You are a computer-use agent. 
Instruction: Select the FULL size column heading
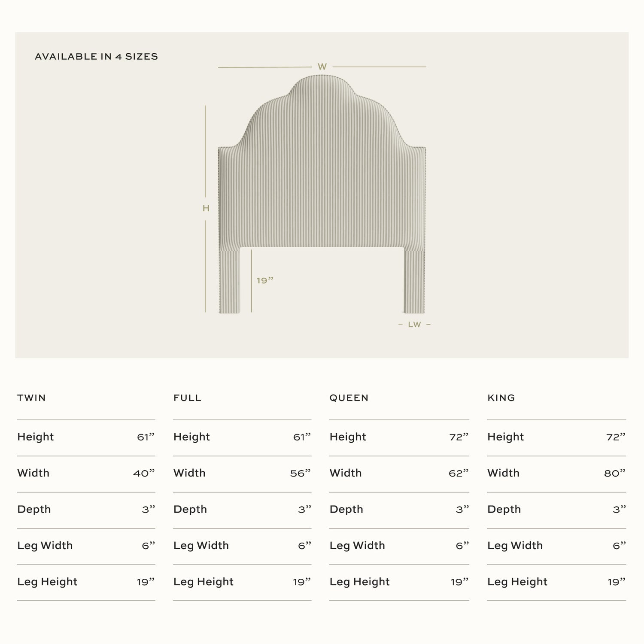(187, 398)
